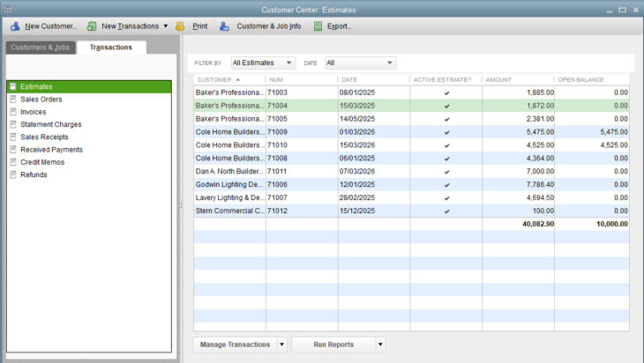This screenshot has height=363, width=644.
Task: Select Sales Orders in the transaction list
Action: coord(89,100)
